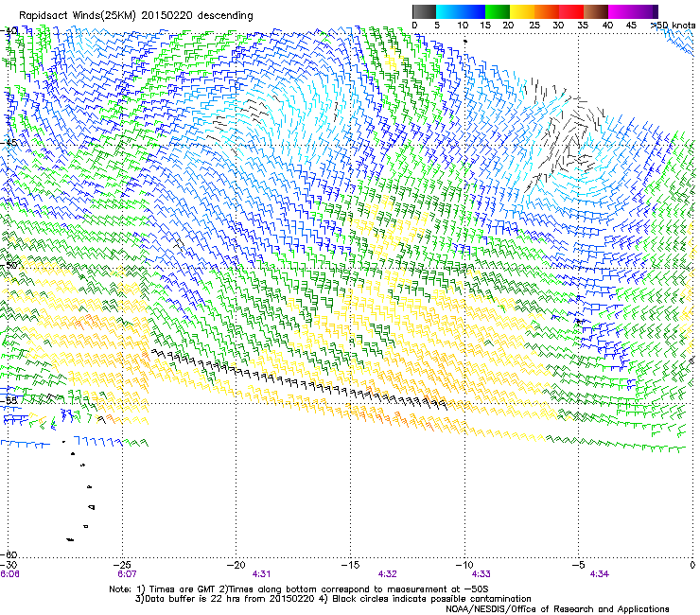This screenshot has width=700, height=615.
Task: Click the cyan-blue 5-15 knots legend swatch
Action: (461, 11)
